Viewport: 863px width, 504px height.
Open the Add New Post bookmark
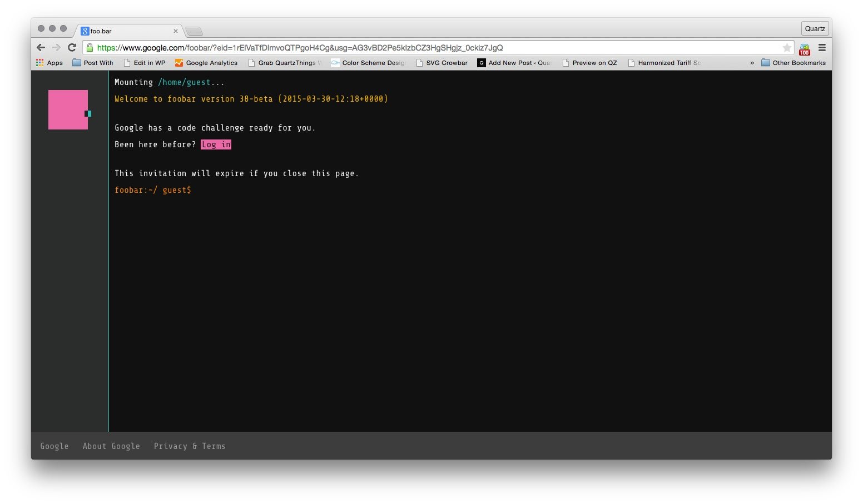tap(514, 63)
